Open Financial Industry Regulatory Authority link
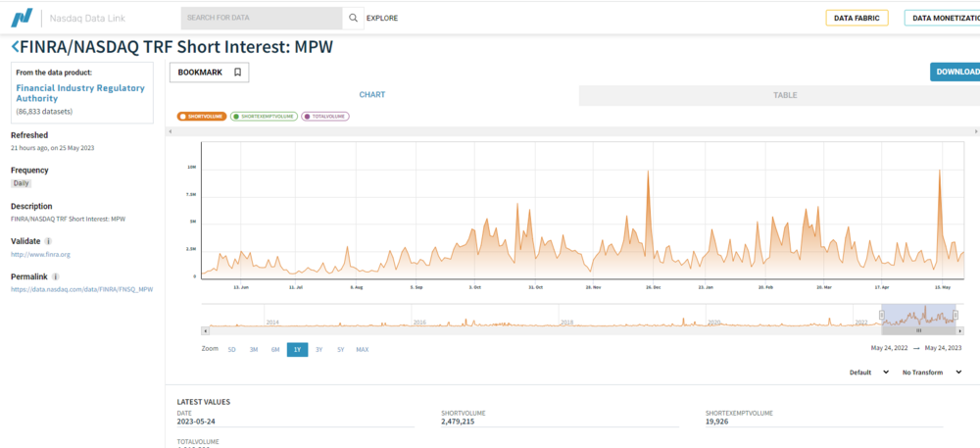The height and width of the screenshot is (448, 980). pyautogui.click(x=80, y=93)
